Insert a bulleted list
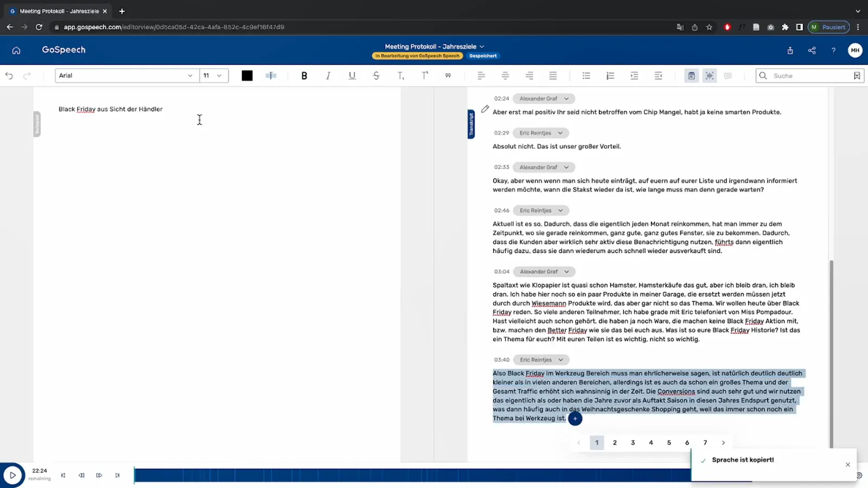This screenshot has width=868, height=488. pyautogui.click(x=586, y=76)
